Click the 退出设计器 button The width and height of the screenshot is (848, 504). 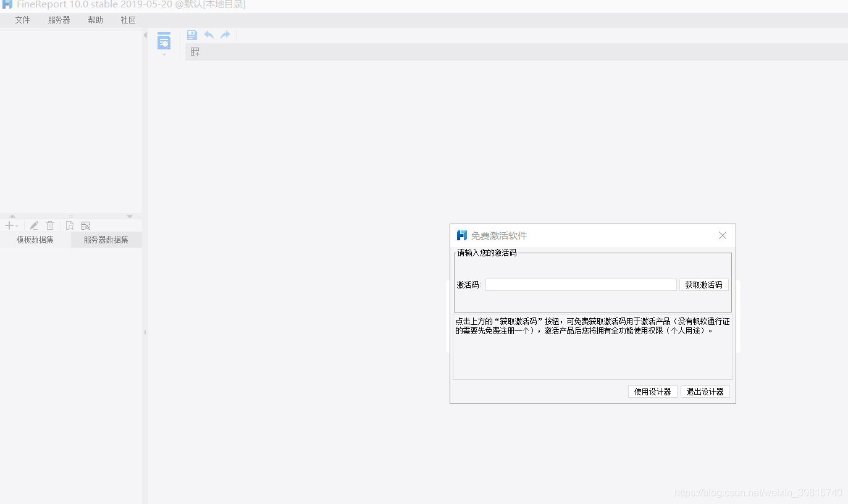pos(705,392)
